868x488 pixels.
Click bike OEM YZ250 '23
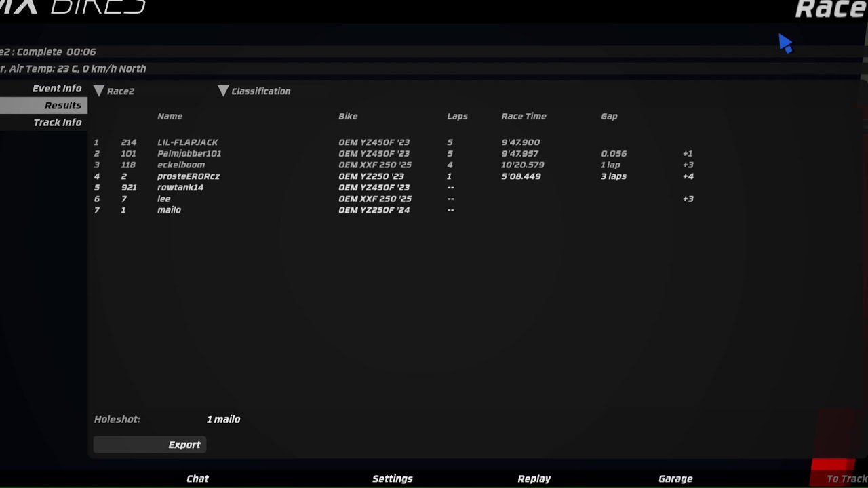tap(371, 176)
